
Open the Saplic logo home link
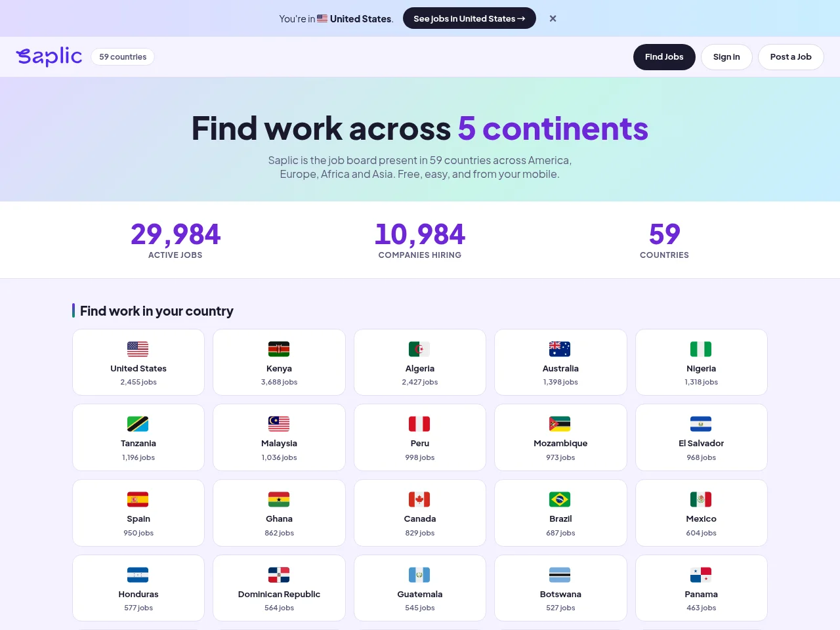(49, 56)
